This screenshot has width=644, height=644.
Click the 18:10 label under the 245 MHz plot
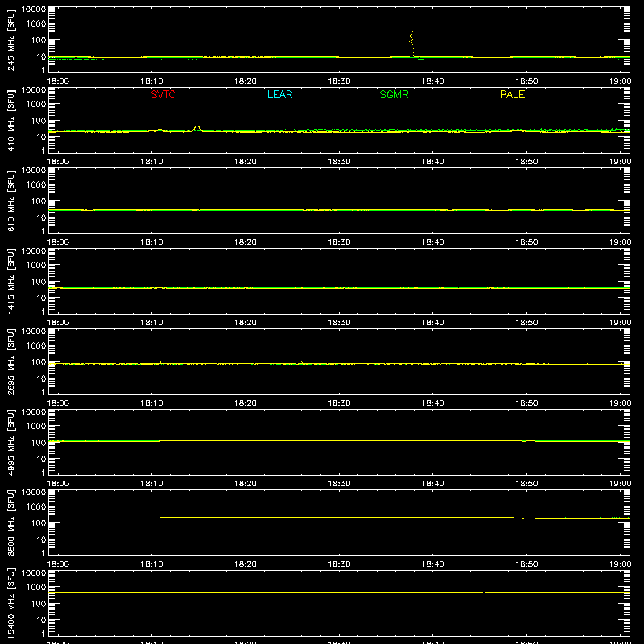click(152, 81)
